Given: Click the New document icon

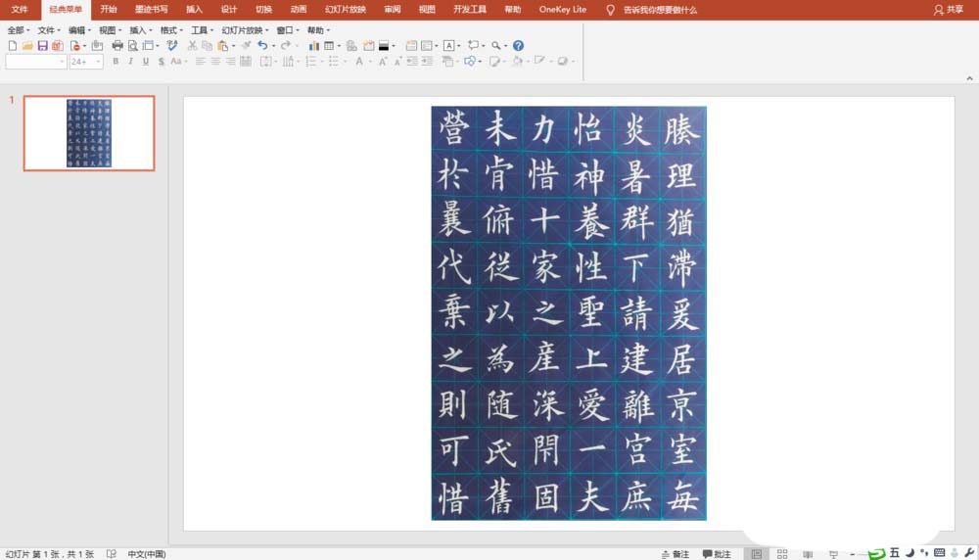Looking at the screenshot, I should click(x=13, y=46).
